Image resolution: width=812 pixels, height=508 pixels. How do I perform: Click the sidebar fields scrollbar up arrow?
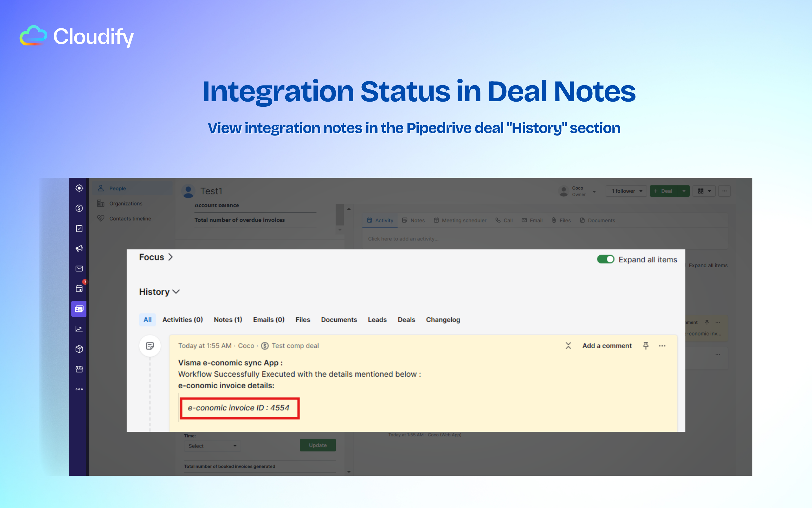click(x=349, y=209)
